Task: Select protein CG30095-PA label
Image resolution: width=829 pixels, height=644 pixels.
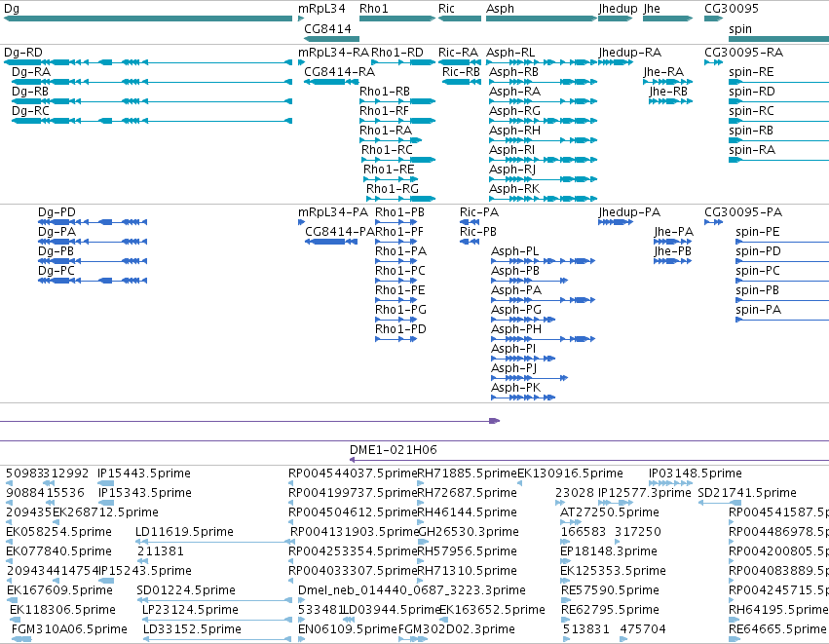Action: (743, 212)
